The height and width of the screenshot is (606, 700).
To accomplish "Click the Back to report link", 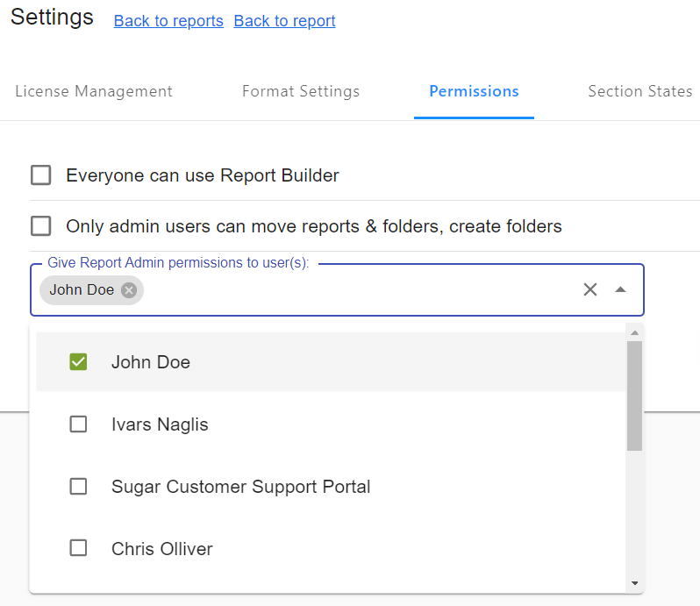I will 284,21.
